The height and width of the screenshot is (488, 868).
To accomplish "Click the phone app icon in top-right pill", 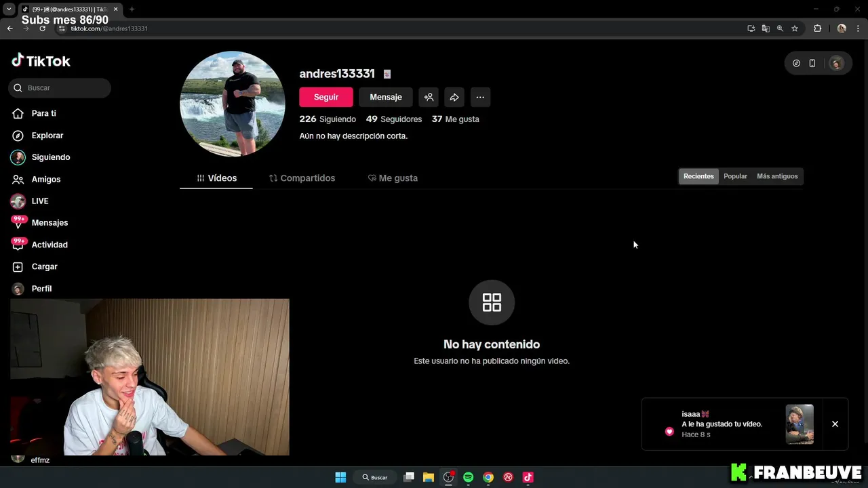I will tap(812, 63).
